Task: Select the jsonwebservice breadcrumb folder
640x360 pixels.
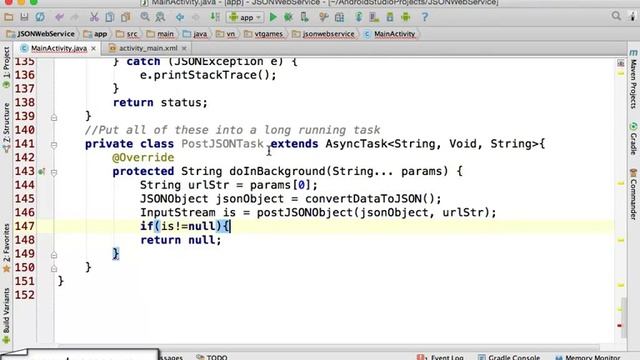Action: coord(324,34)
